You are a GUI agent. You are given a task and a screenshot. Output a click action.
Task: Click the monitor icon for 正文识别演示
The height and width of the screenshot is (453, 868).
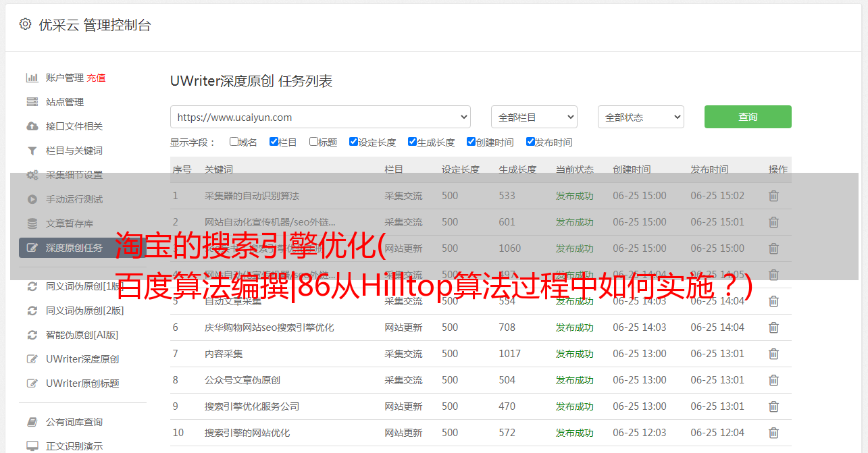(32, 446)
